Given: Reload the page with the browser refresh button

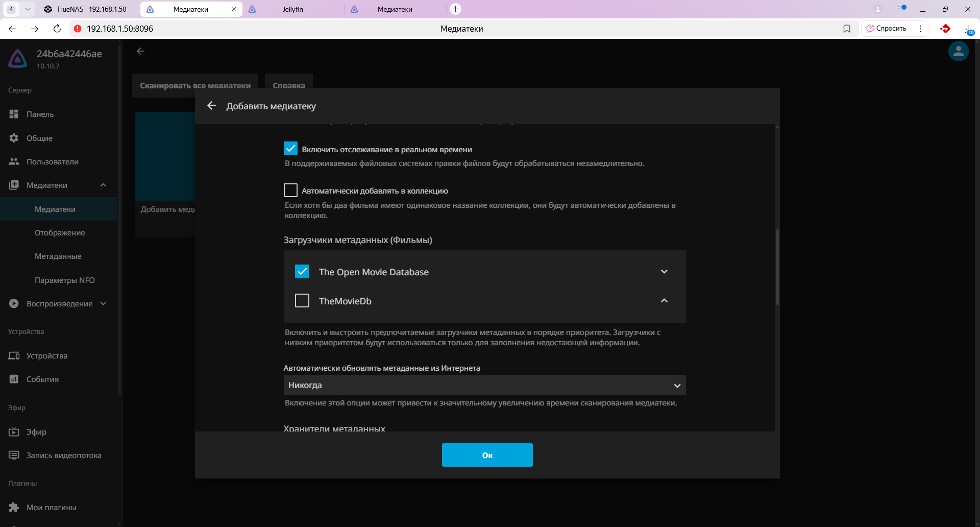Looking at the screenshot, I should click(57, 29).
